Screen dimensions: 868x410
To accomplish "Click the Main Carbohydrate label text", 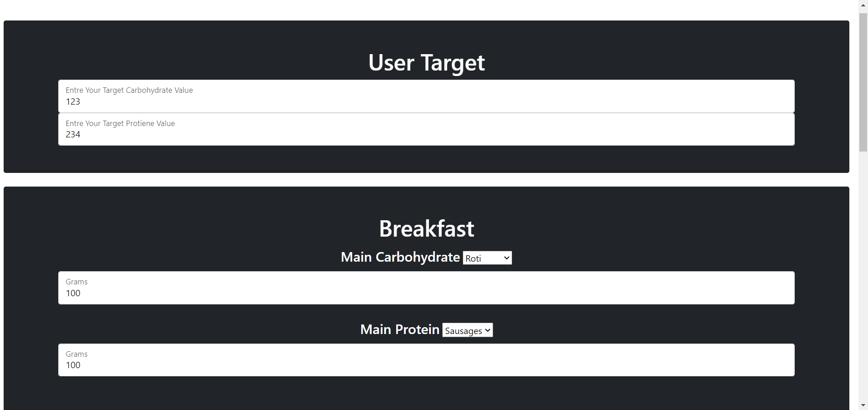I will (x=400, y=257).
